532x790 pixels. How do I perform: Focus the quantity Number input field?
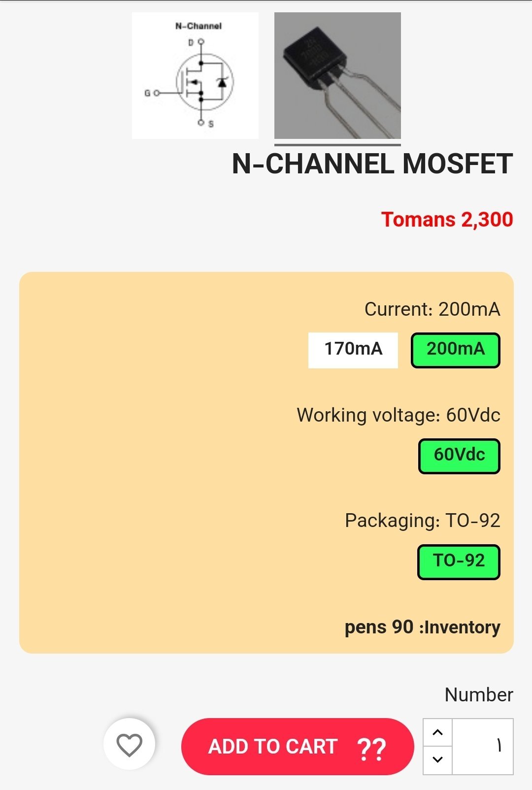[483, 747]
